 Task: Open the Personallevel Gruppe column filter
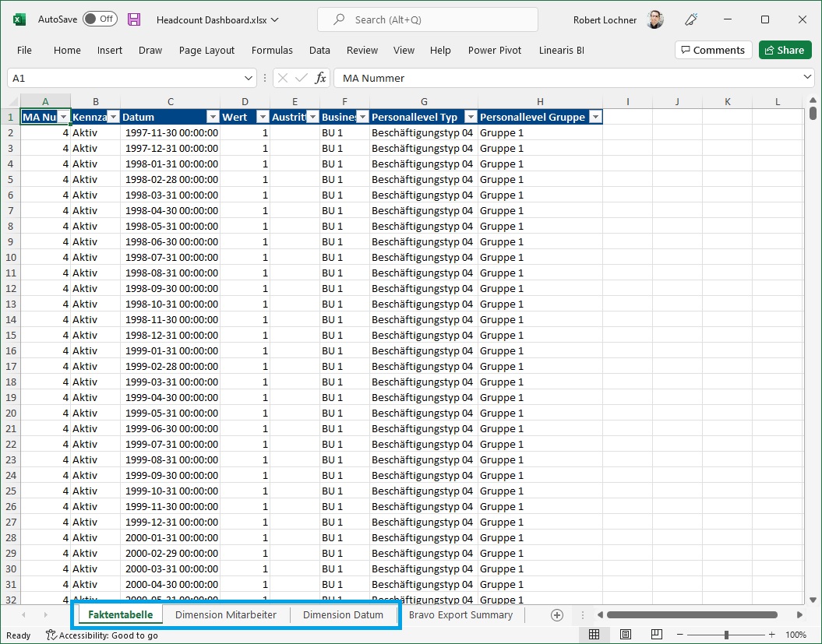click(595, 116)
